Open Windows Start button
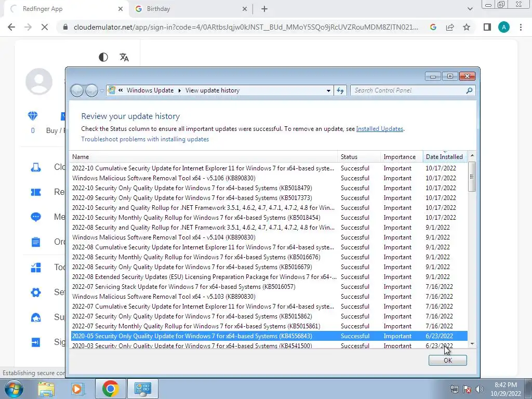 (14, 389)
